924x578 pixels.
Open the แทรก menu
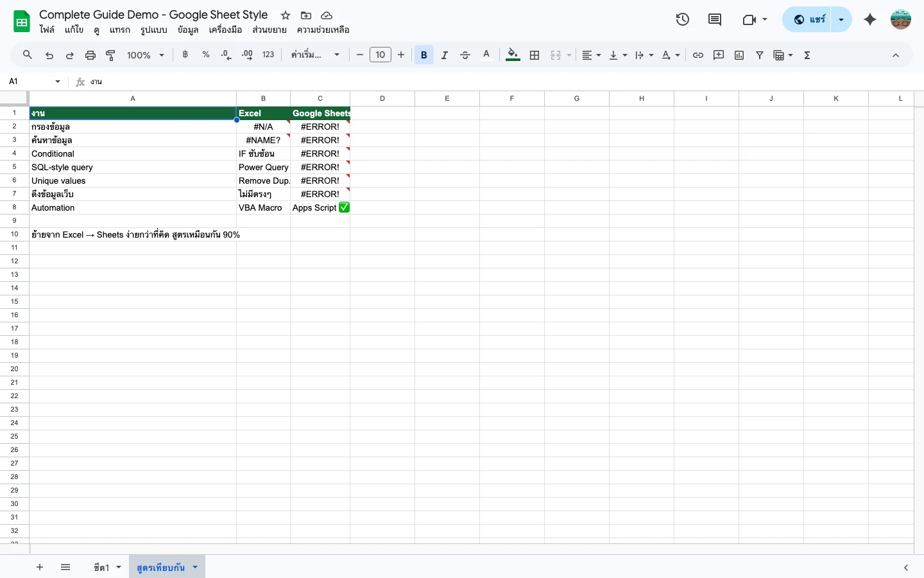coord(119,30)
